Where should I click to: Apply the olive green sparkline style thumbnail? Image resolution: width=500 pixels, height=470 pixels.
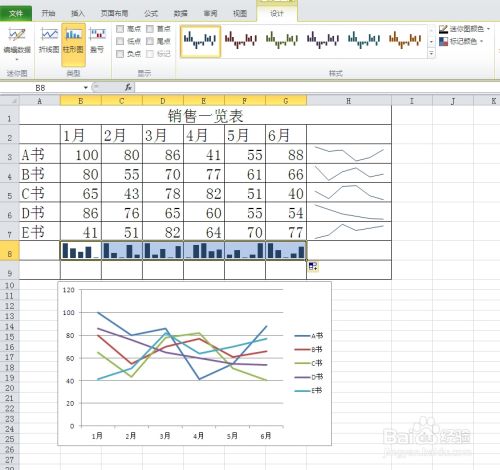click(x=282, y=41)
